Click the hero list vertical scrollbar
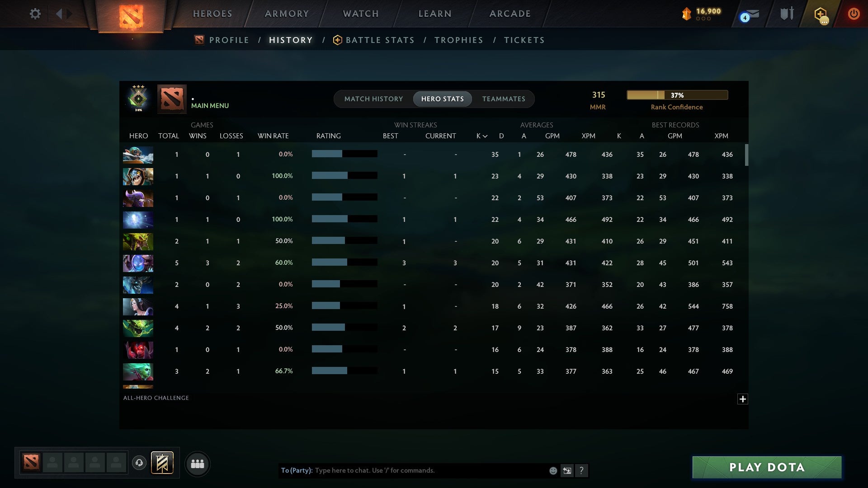 tap(746, 155)
